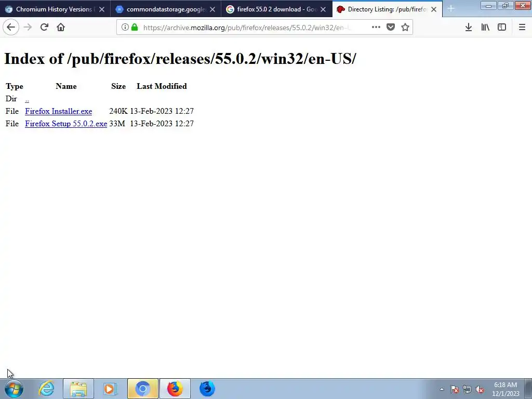The height and width of the screenshot is (399, 532).
Task: Click the Index of /pub/firefox heading
Action: click(x=180, y=59)
